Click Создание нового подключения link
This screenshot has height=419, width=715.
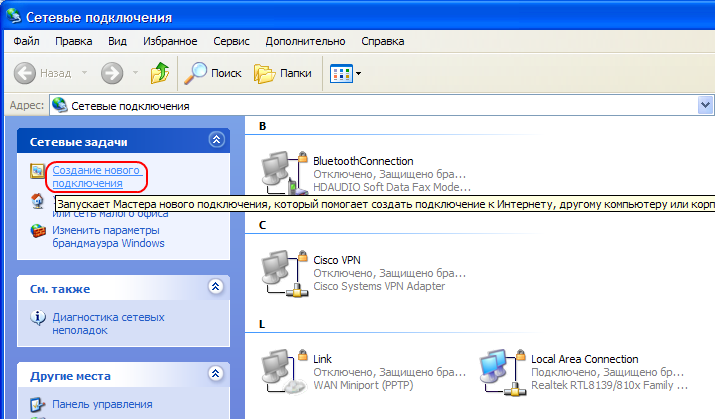point(97,177)
